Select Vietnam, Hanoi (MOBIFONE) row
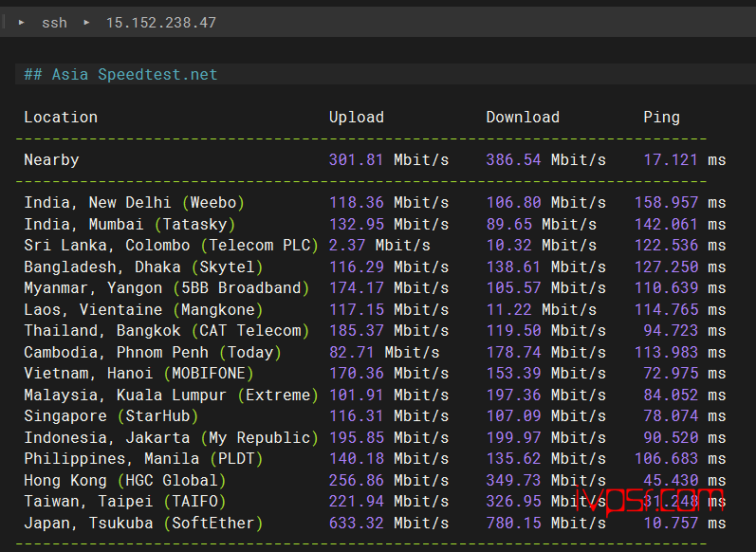The width and height of the screenshot is (756, 552). click(x=138, y=373)
